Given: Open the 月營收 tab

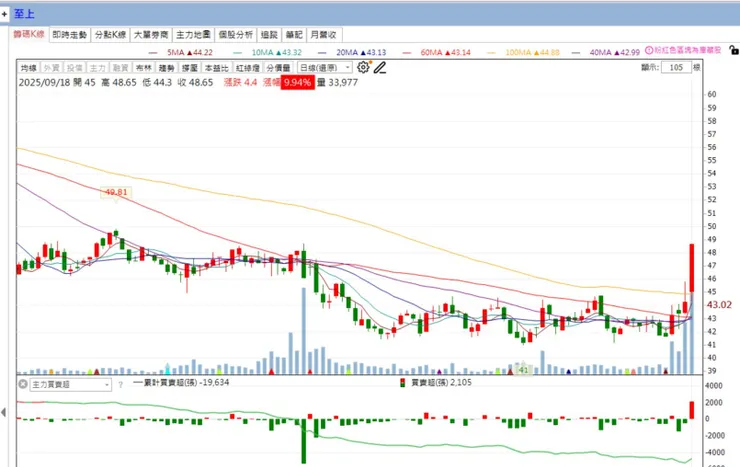Looking at the screenshot, I should tap(324, 35).
